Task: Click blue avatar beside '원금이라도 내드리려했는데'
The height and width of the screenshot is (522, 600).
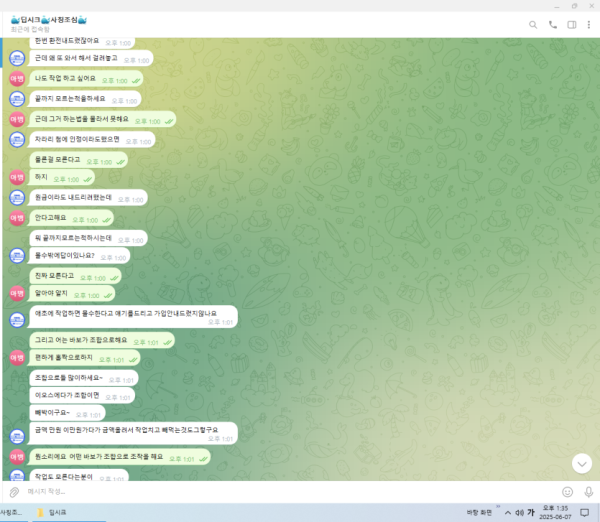Action: coord(17,198)
